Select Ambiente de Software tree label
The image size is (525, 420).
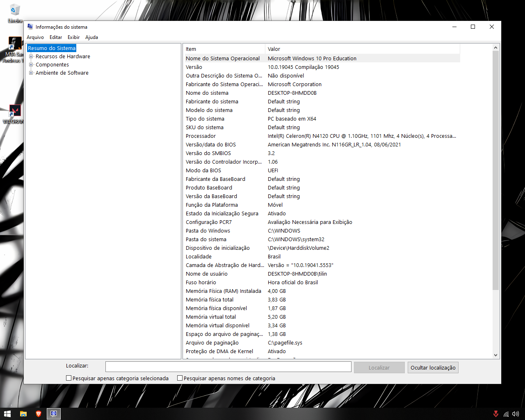point(62,73)
